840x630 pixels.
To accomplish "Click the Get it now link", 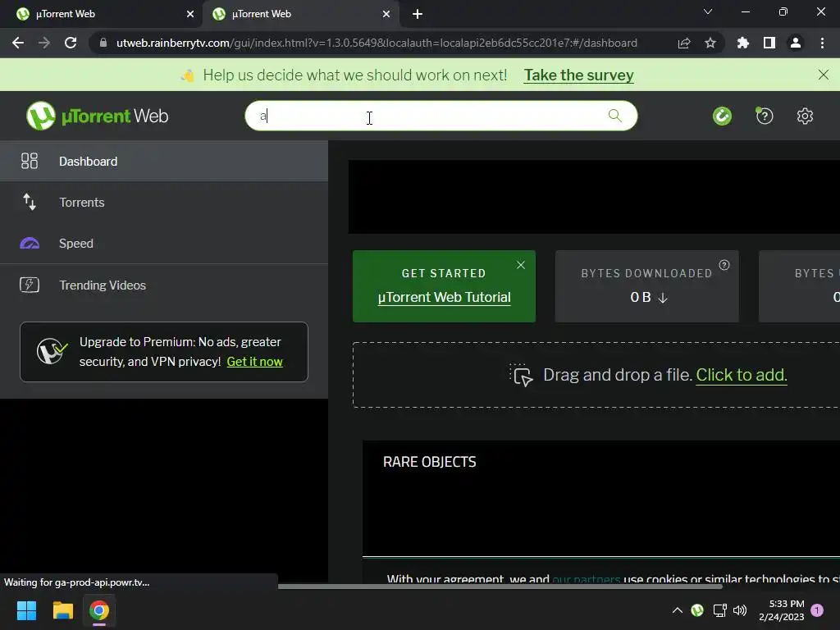I will click(x=254, y=362).
